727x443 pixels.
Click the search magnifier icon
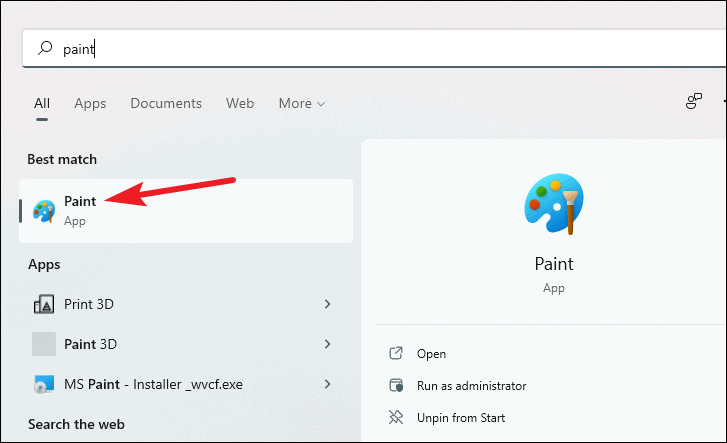45,48
